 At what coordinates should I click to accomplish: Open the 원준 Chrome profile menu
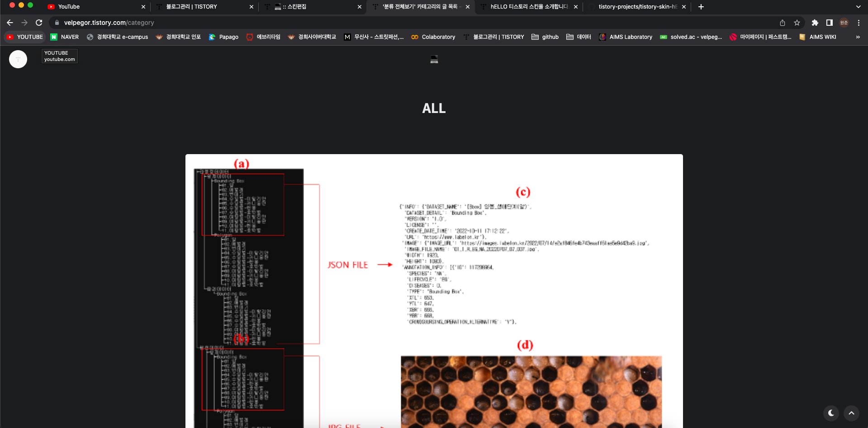coord(844,23)
